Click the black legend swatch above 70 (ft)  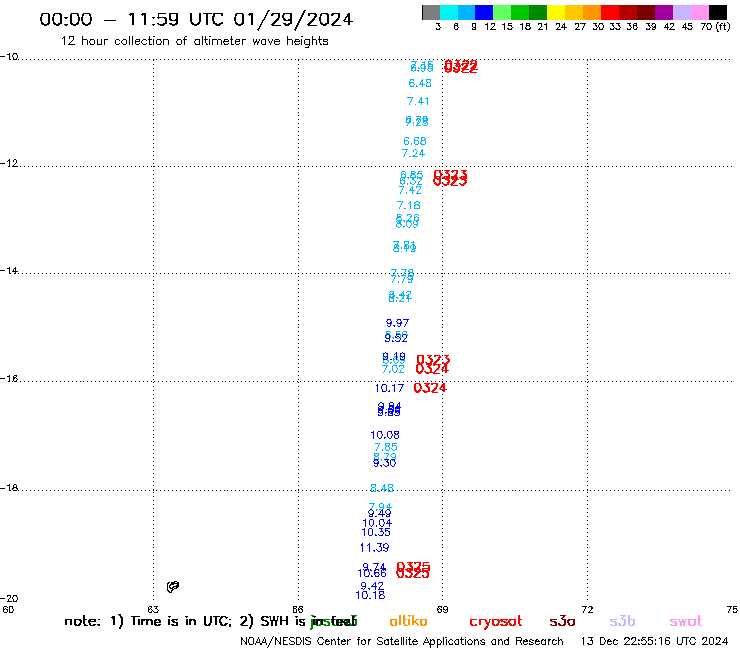[x=718, y=12]
